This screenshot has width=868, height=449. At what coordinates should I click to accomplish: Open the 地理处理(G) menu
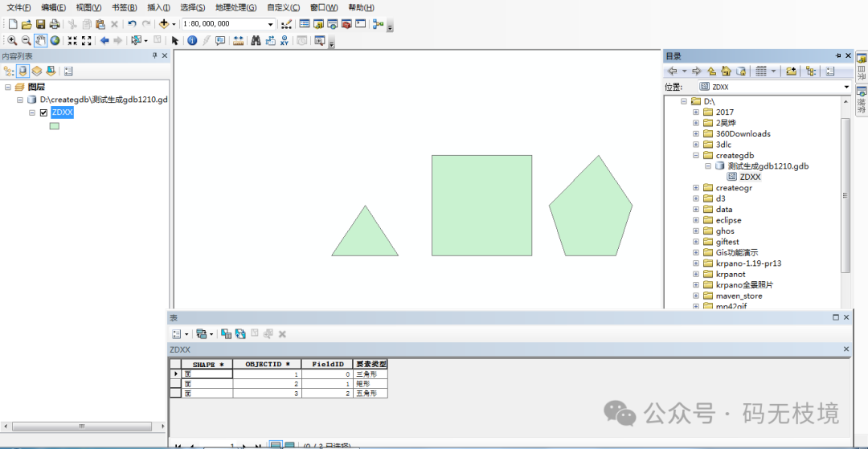[x=235, y=7]
